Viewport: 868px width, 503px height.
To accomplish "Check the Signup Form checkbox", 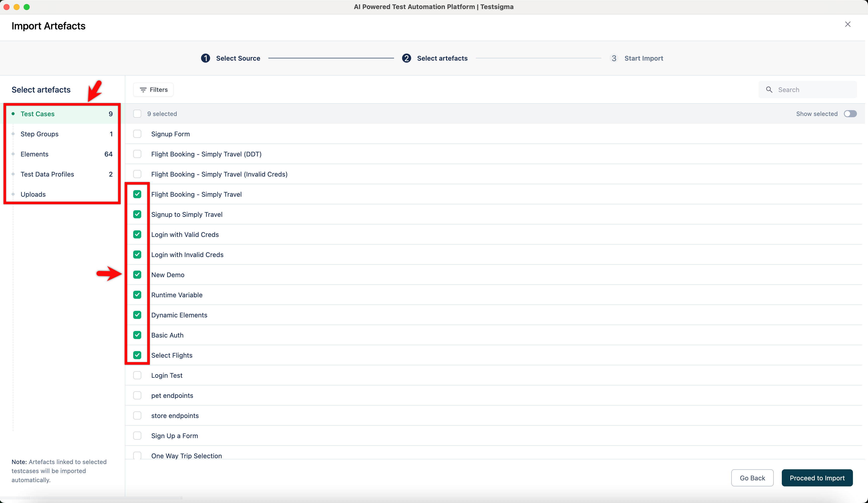I will coord(137,134).
